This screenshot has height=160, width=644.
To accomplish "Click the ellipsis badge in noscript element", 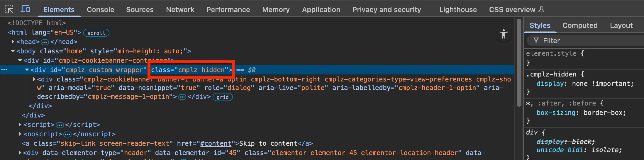I will click(x=67, y=135).
